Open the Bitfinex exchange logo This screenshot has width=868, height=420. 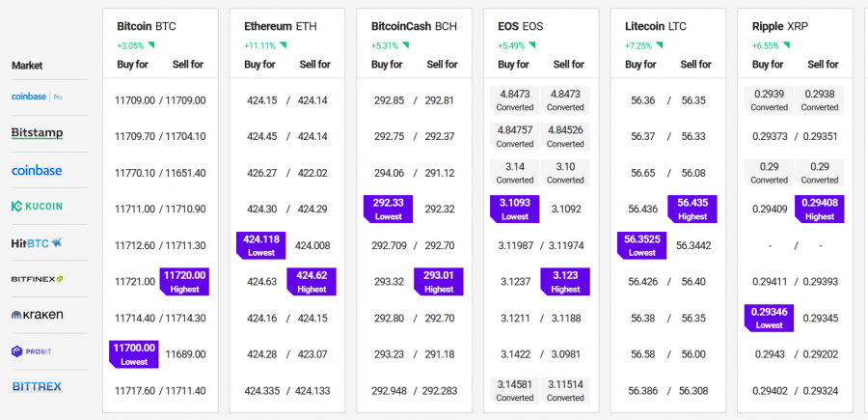37,279
